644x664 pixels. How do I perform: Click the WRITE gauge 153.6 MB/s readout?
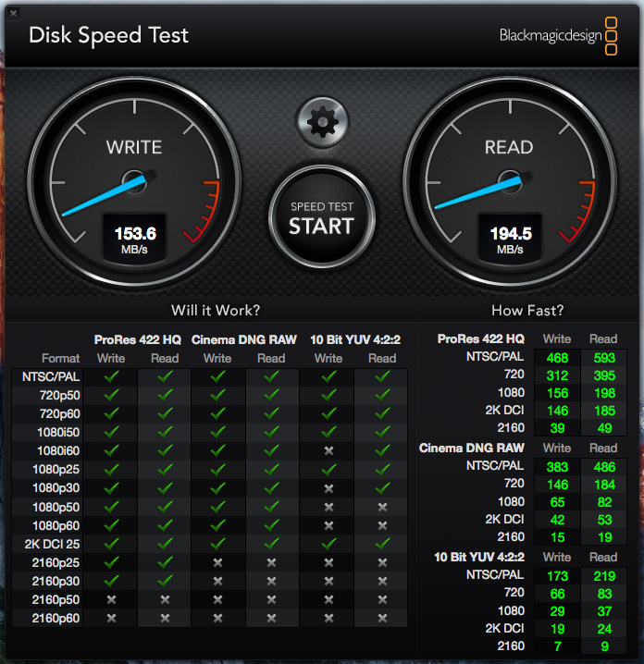(x=135, y=240)
